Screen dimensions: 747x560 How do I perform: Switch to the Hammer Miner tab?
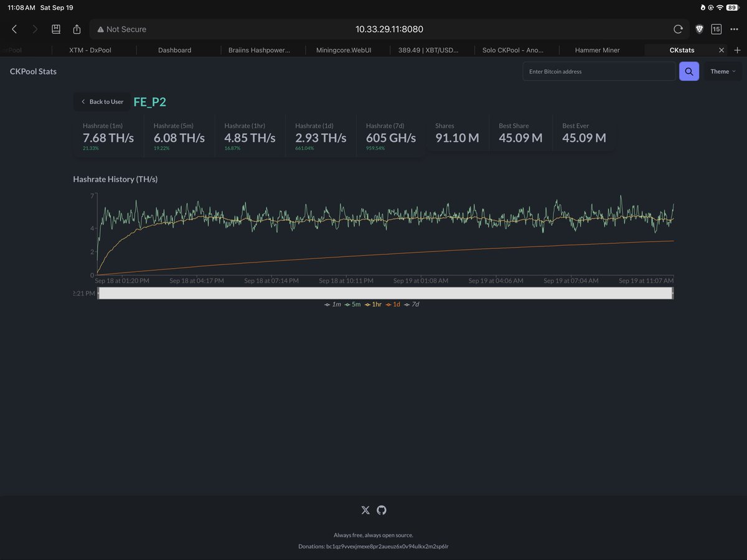click(598, 50)
